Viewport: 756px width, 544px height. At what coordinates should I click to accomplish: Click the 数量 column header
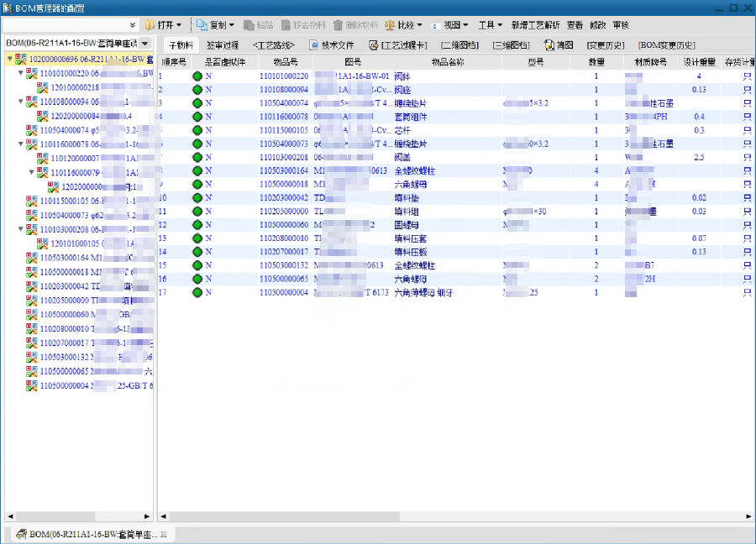[x=596, y=62]
